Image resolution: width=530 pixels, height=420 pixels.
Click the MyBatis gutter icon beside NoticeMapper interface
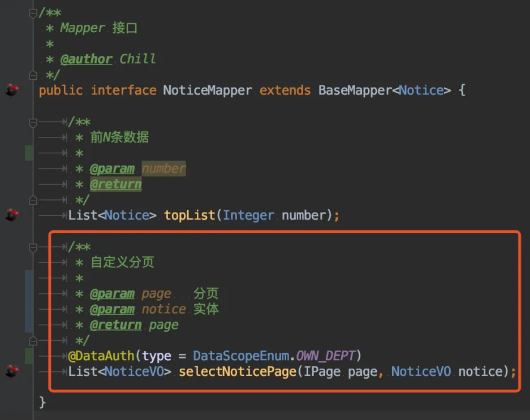tap(12, 90)
